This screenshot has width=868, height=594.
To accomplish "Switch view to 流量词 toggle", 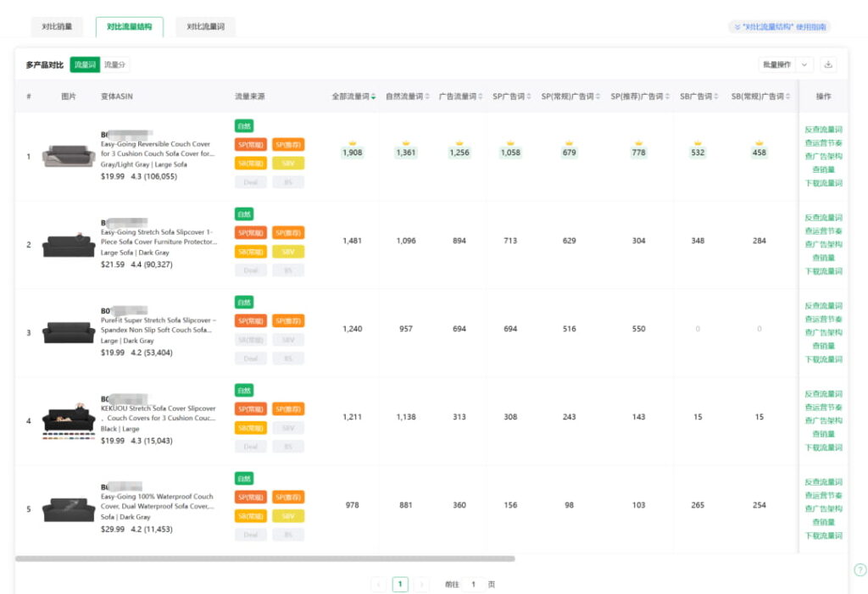I will 85,64.
